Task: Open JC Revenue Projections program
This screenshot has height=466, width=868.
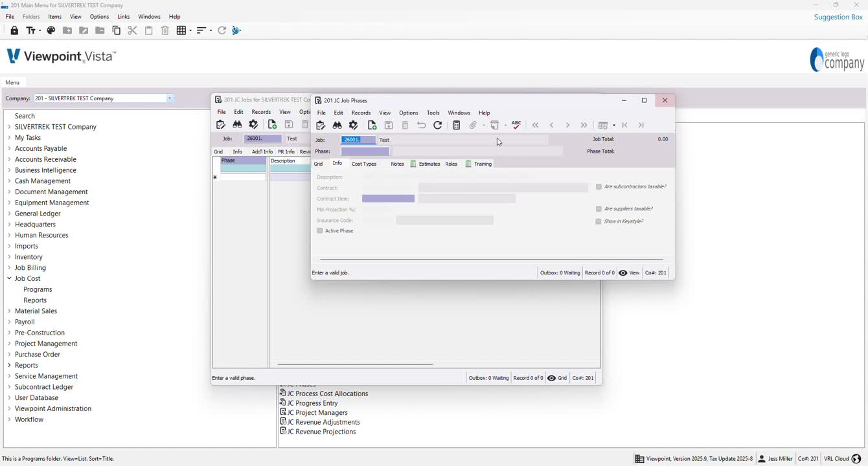Action: pos(321,432)
